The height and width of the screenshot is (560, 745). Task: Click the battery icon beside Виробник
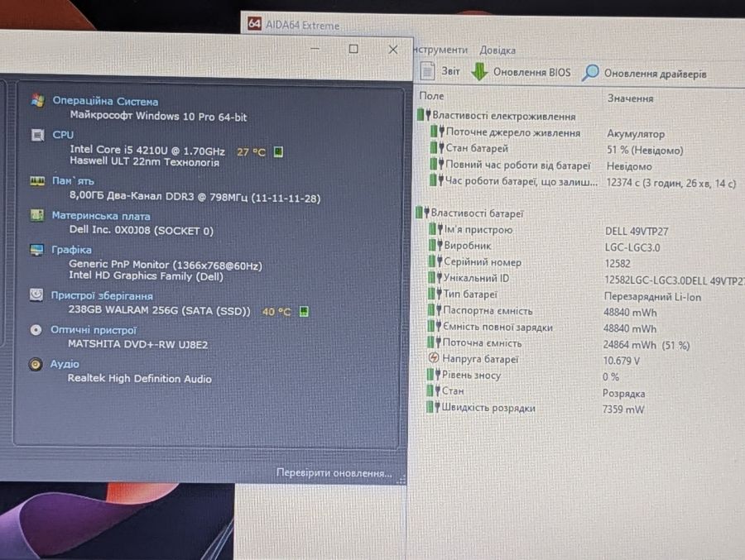pos(435,245)
